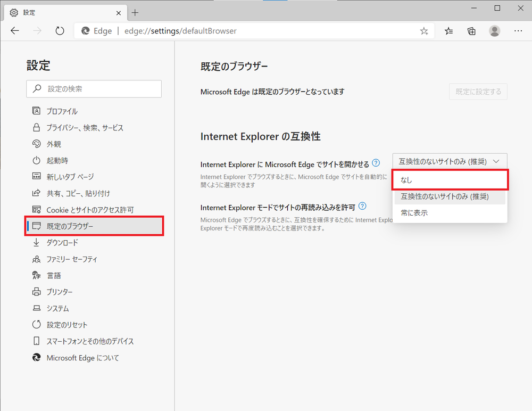Open help for Internet Explorer にサイトを開かせる
The image size is (532, 411).
tap(376, 163)
